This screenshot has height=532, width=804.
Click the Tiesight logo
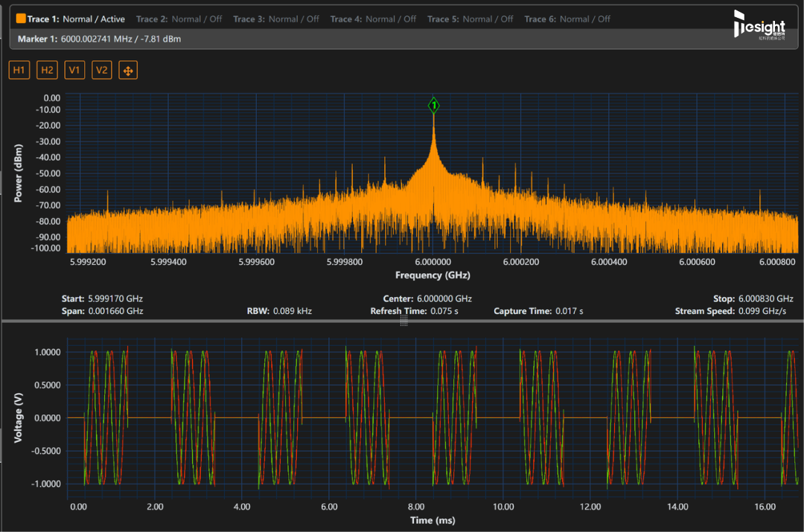[759, 25]
